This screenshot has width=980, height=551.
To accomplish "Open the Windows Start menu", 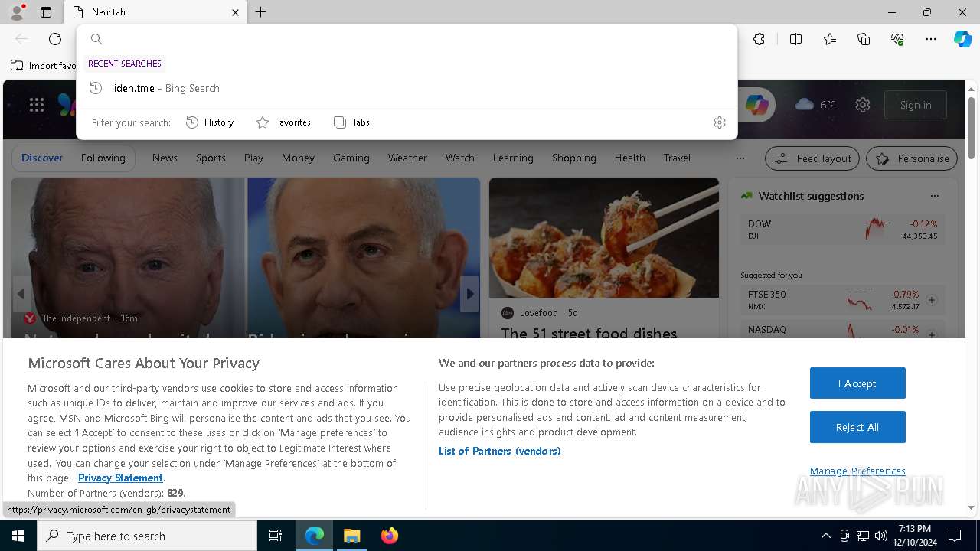I will pyautogui.click(x=18, y=536).
